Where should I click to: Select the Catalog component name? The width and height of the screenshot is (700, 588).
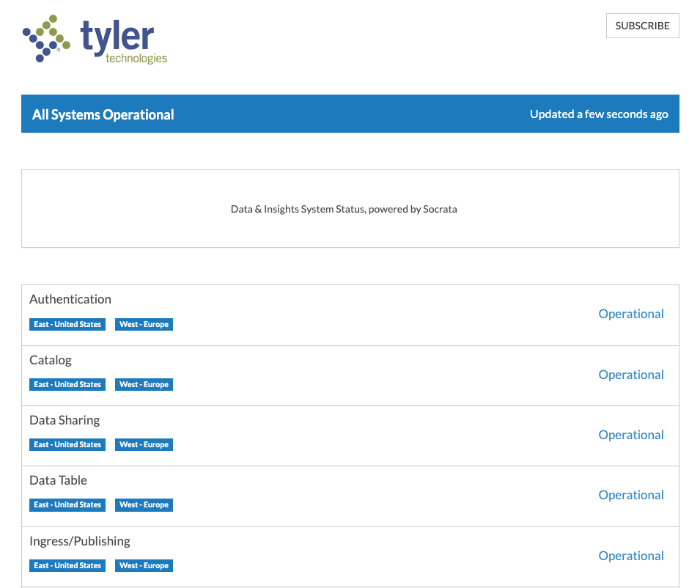click(x=51, y=360)
